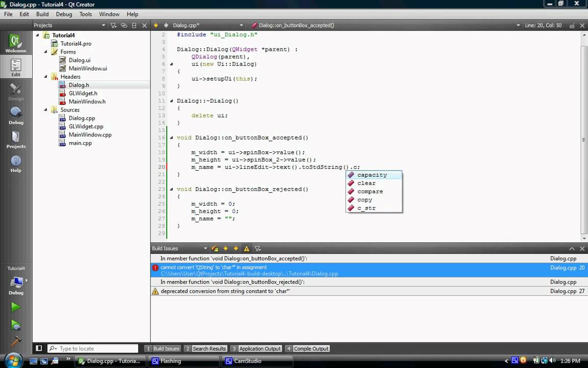Switch to Edit mode
The image size is (588, 368).
(x=16, y=67)
